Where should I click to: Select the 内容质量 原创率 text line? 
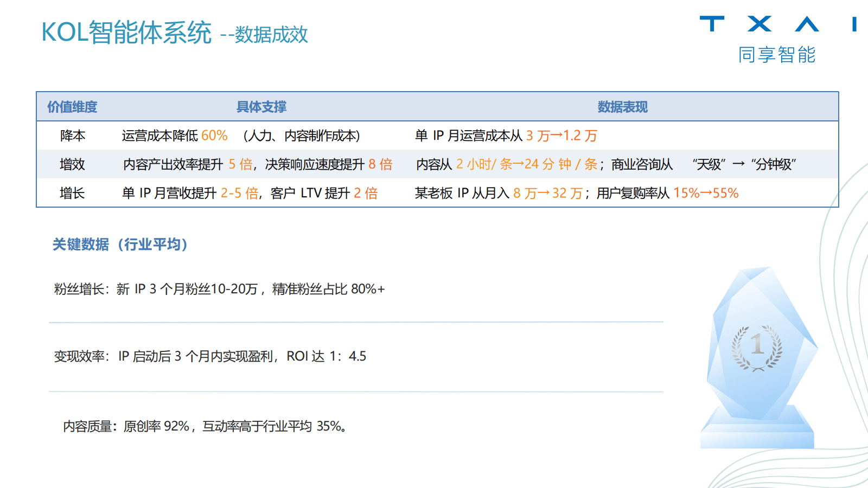coord(205,426)
